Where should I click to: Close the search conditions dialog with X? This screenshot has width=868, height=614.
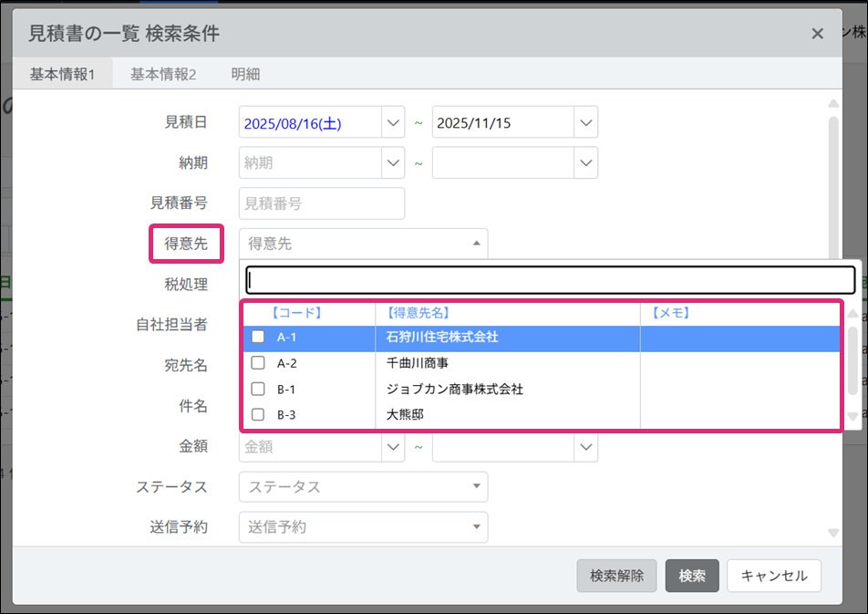[817, 35]
